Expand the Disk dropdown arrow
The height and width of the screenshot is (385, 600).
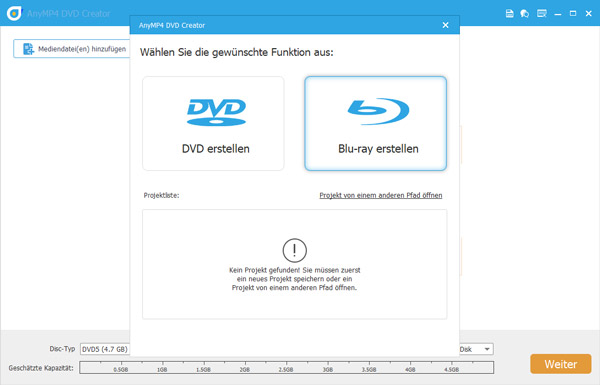[487, 349]
